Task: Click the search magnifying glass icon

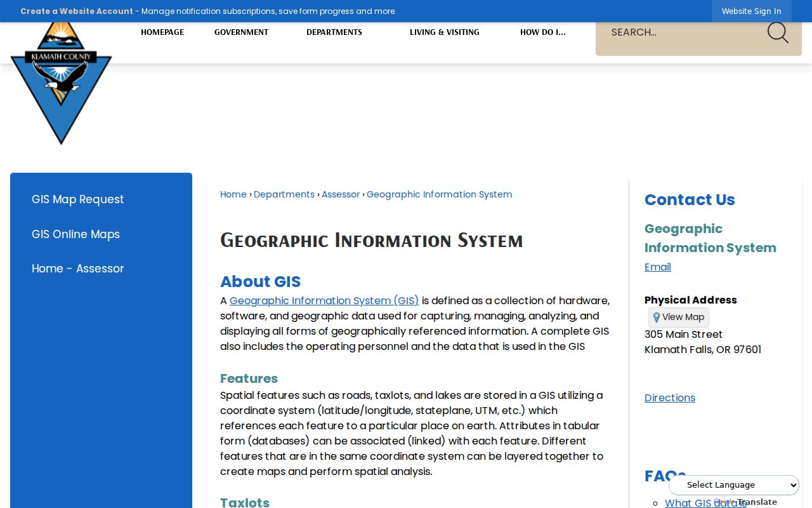Action: (778, 32)
